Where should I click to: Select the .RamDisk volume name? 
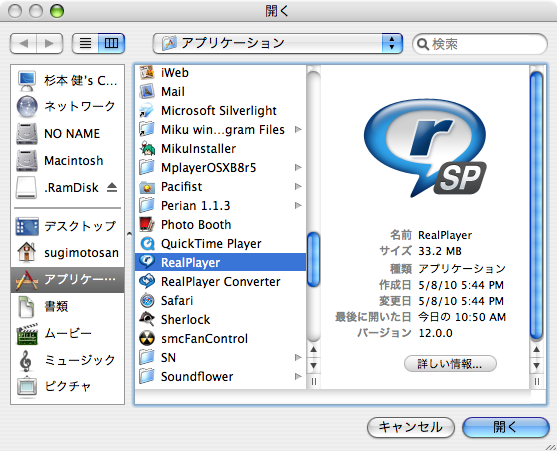point(71,188)
